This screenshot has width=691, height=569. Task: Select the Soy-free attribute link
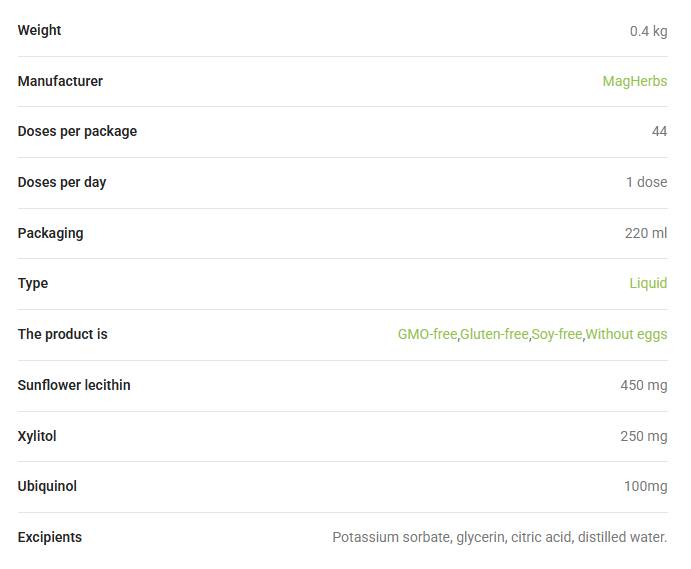[557, 334]
